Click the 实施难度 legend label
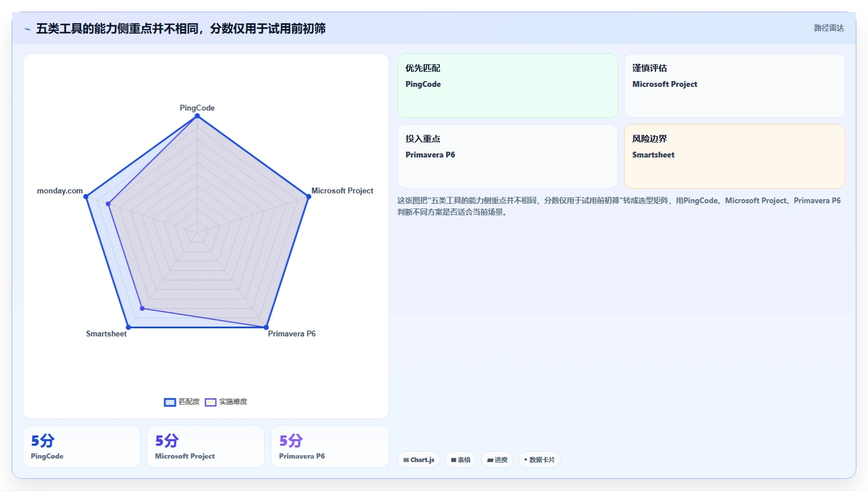 click(x=233, y=402)
